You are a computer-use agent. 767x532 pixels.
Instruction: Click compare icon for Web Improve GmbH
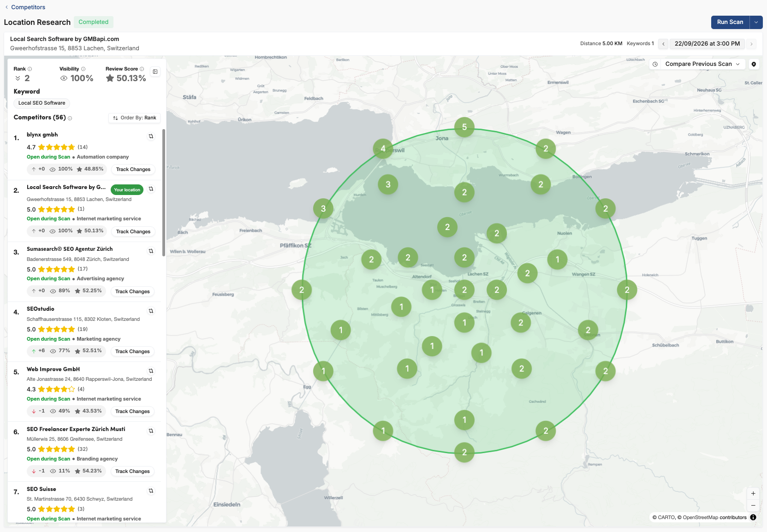151,371
